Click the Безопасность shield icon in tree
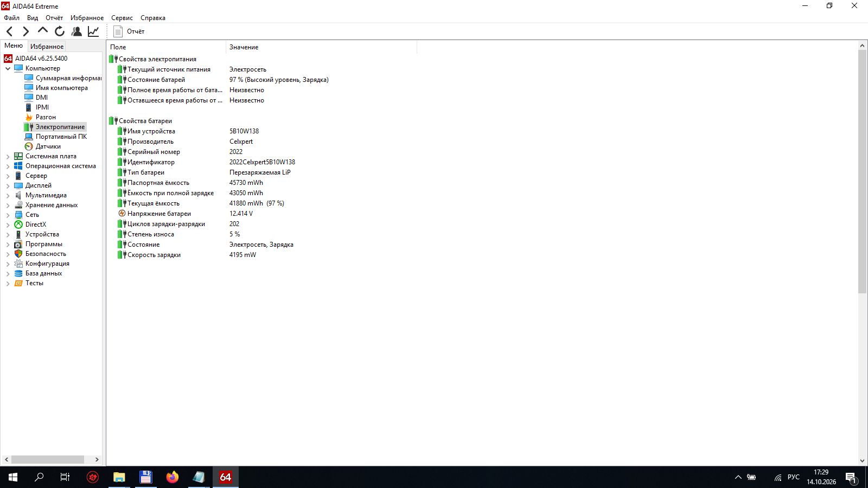The height and width of the screenshot is (488, 868). (18, 254)
